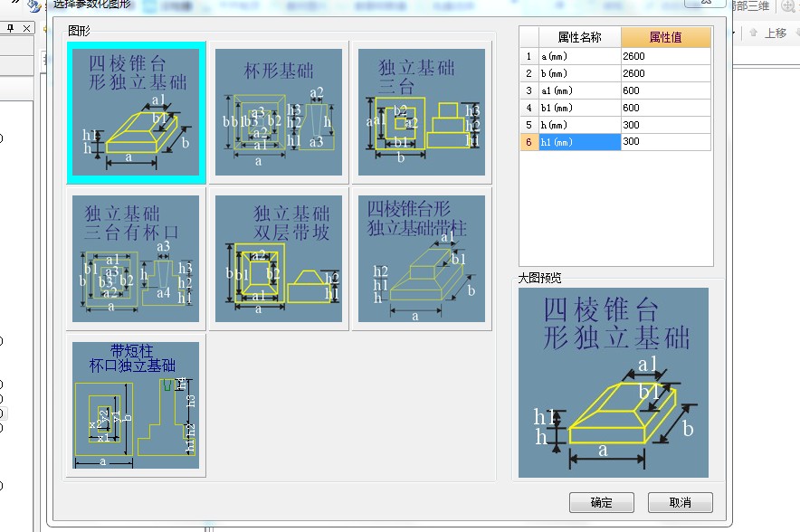Click the 属性值 column header
This screenshot has height=532, width=800.
pyautogui.click(x=666, y=37)
